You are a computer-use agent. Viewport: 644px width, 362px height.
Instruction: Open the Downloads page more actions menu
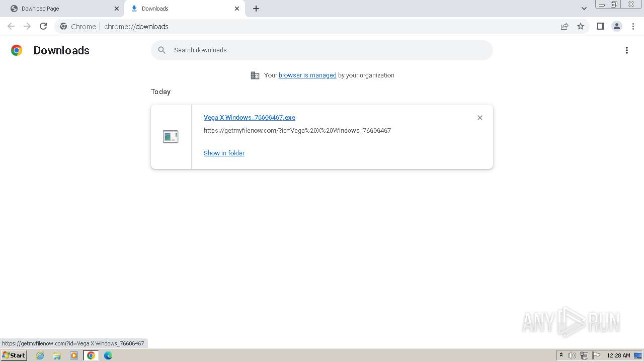(x=627, y=50)
